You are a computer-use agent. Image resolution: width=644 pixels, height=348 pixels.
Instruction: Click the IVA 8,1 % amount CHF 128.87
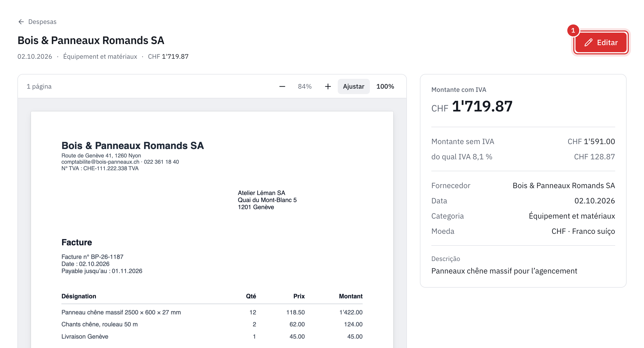click(595, 157)
